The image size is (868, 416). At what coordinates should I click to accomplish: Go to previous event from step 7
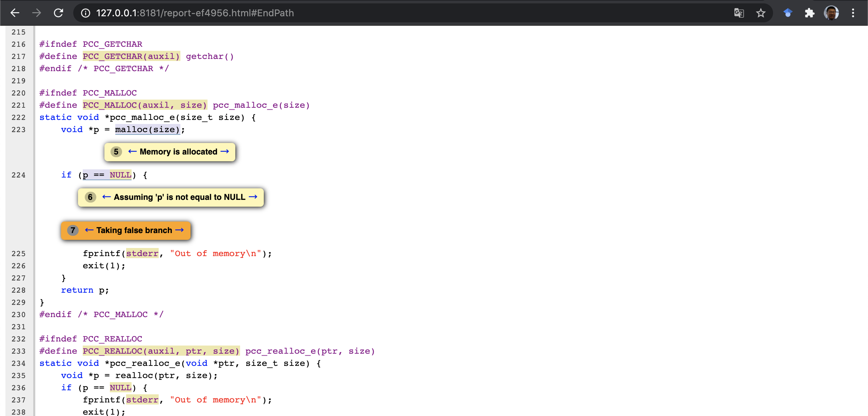tap(89, 230)
